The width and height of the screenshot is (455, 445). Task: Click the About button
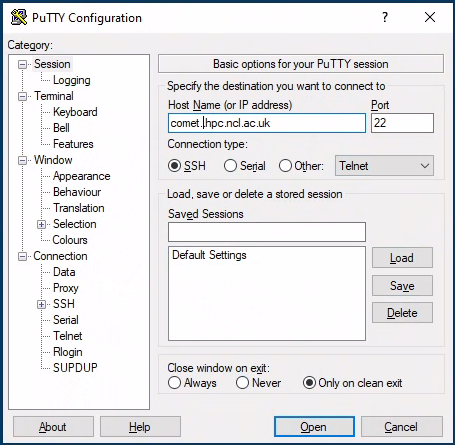pos(53,427)
